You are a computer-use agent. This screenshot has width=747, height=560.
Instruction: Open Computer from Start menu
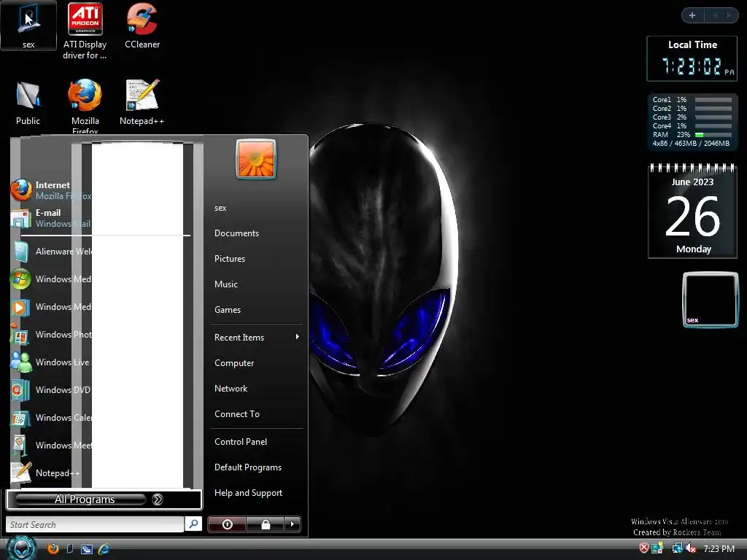(x=234, y=363)
